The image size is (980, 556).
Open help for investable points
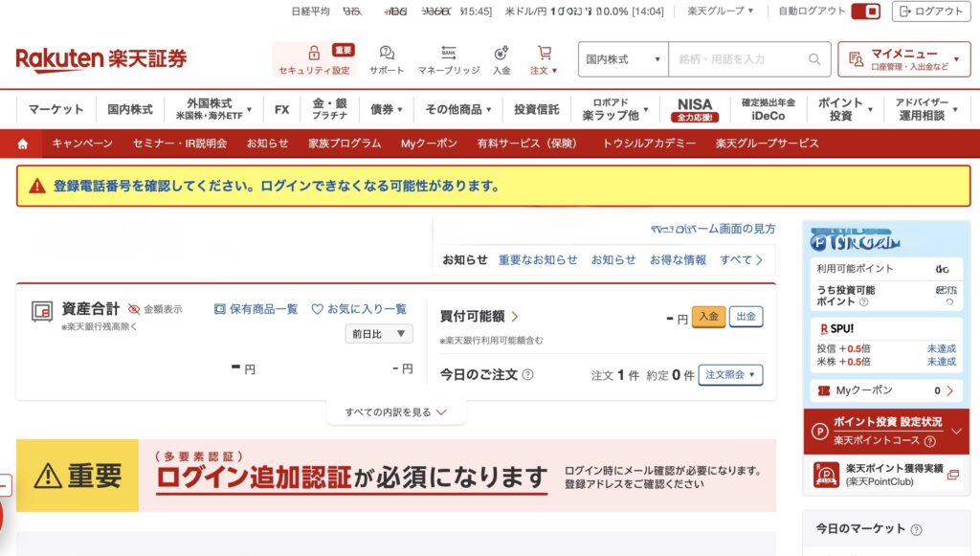coord(864,301)
